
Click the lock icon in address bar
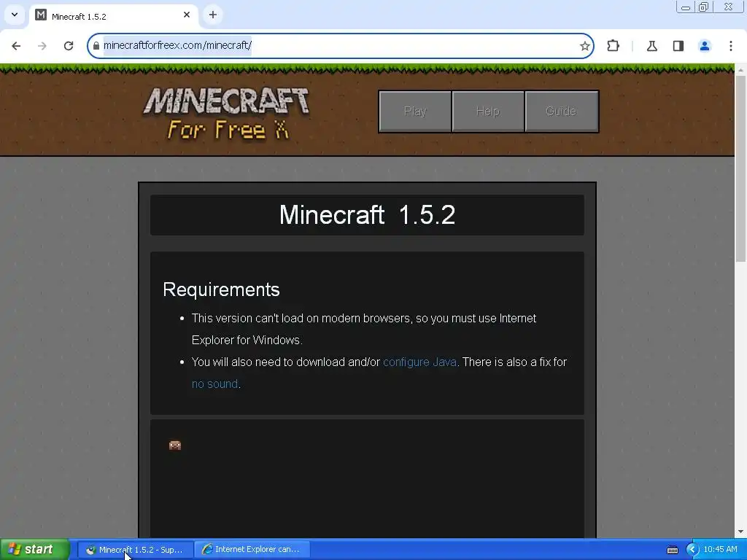tap(96, 46)
